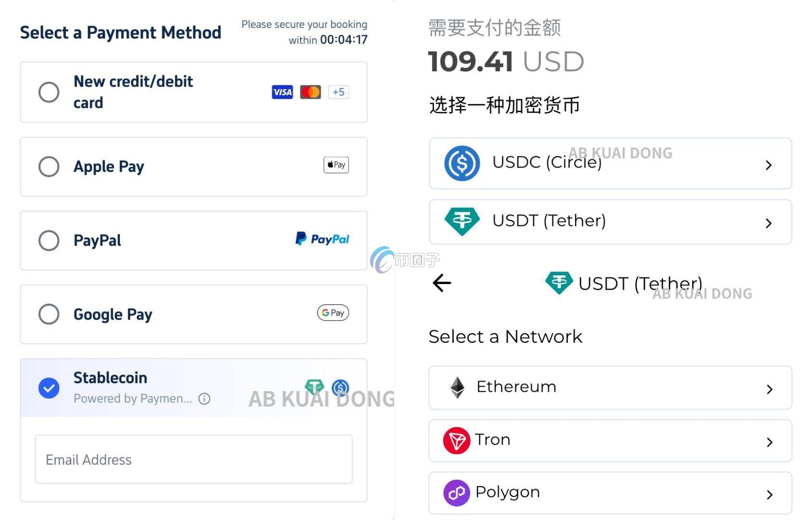812x520 pixels.
Task: Expand the USDC (Circle) chevron
Action: (769, 165)
